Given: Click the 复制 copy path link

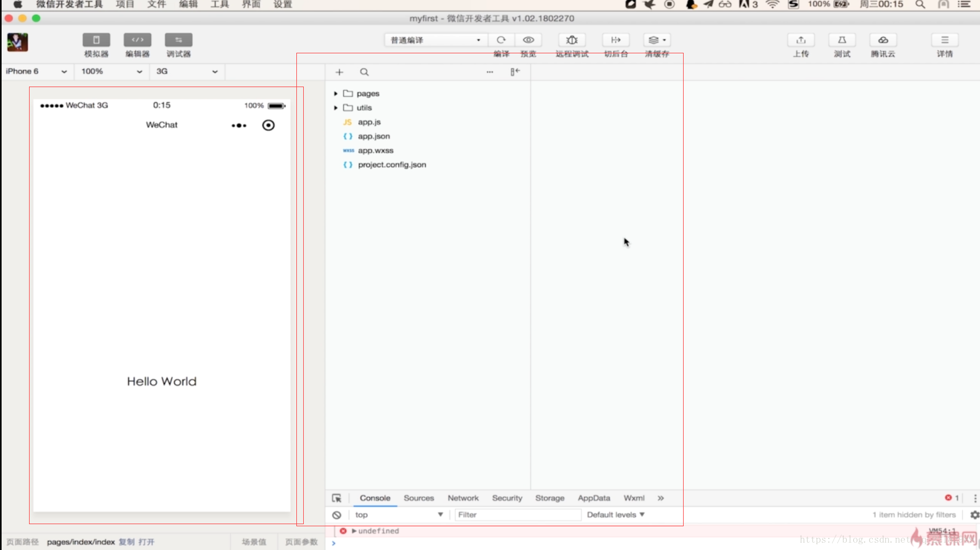Looking at the screenshot, I should [126, 542].
